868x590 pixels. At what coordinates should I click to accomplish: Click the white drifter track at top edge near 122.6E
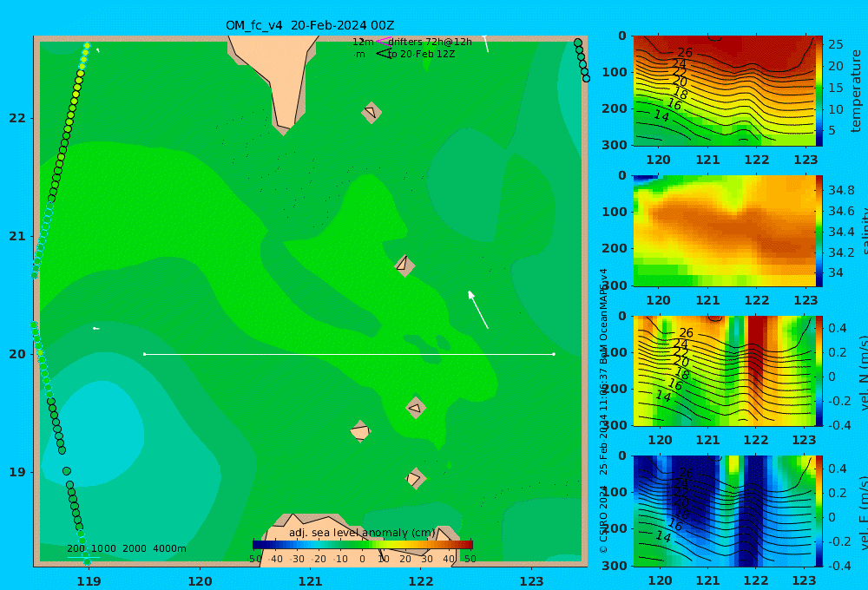tap(485, 43)
